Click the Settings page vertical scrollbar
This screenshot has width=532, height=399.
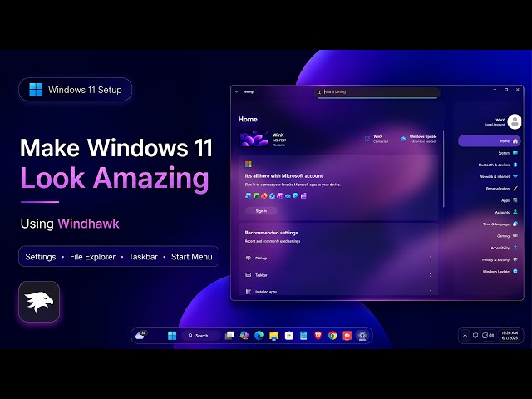pos(443,169)
